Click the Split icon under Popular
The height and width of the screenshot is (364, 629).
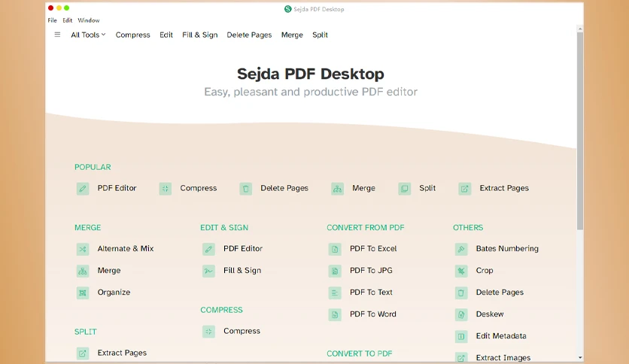click(404, 189)
